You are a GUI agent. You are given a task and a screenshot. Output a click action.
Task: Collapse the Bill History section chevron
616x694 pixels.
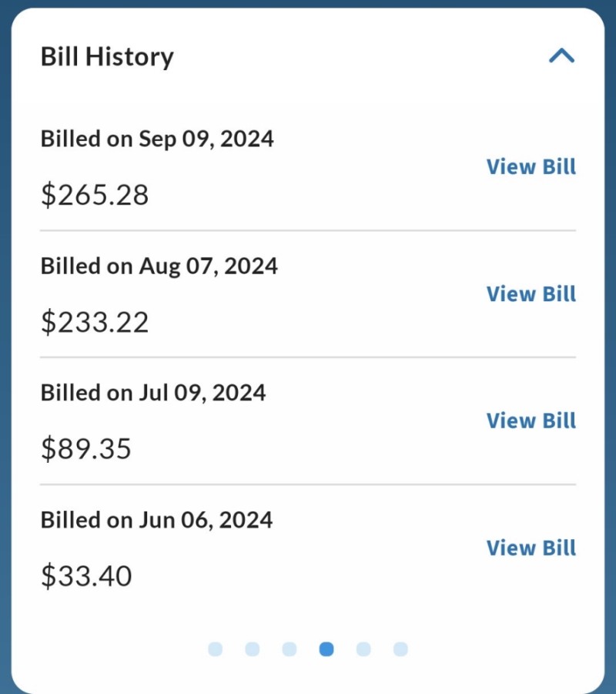[561, 56]
